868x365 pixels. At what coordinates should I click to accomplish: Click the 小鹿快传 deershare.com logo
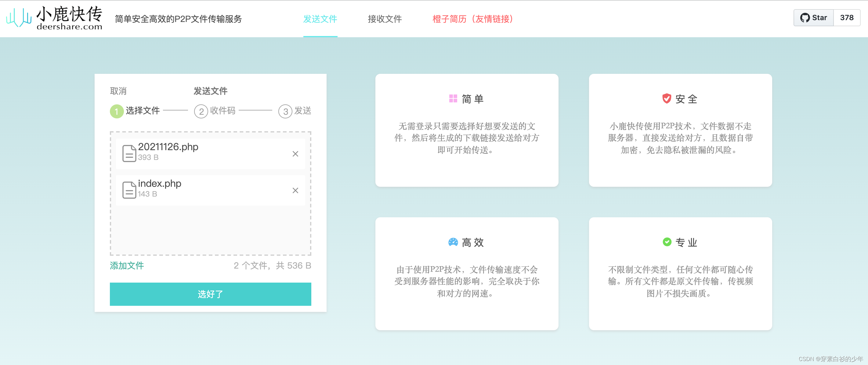coord(54,18)
